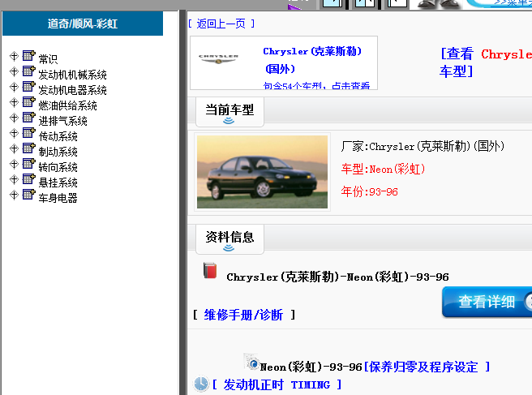
Task: Select 车身电器 in the tree
Action: click(58, 198)
